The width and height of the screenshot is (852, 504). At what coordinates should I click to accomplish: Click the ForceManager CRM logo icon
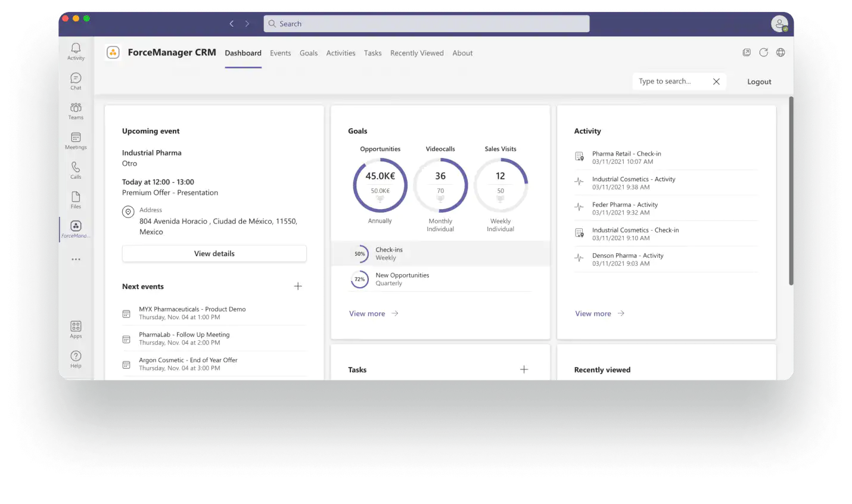click(113, 52)
